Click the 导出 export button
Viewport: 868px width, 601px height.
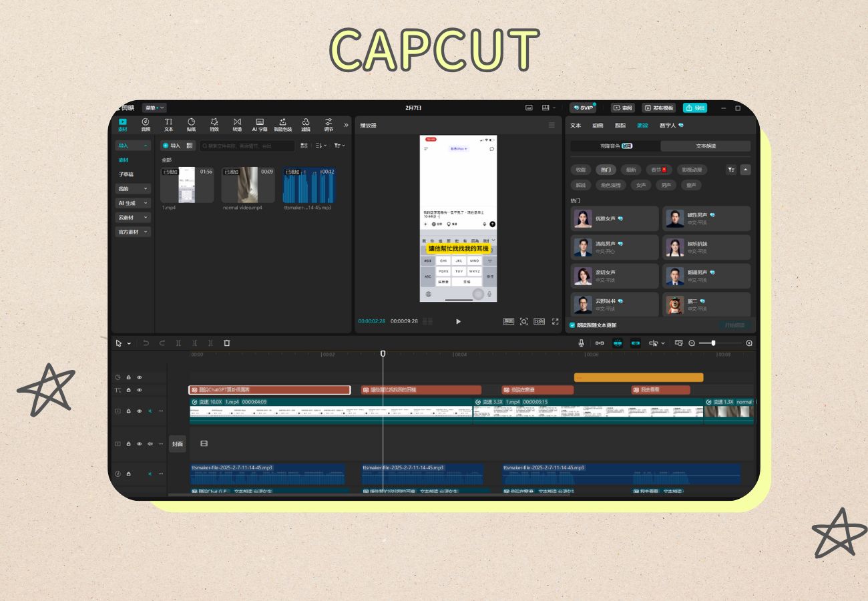pyautogui.click(x=694, y=108)
